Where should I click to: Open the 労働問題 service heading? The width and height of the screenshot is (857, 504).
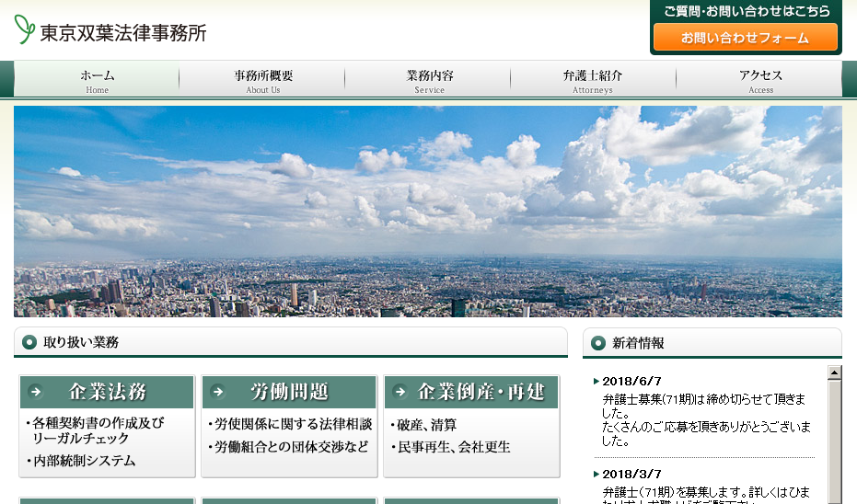coord(290,392)
